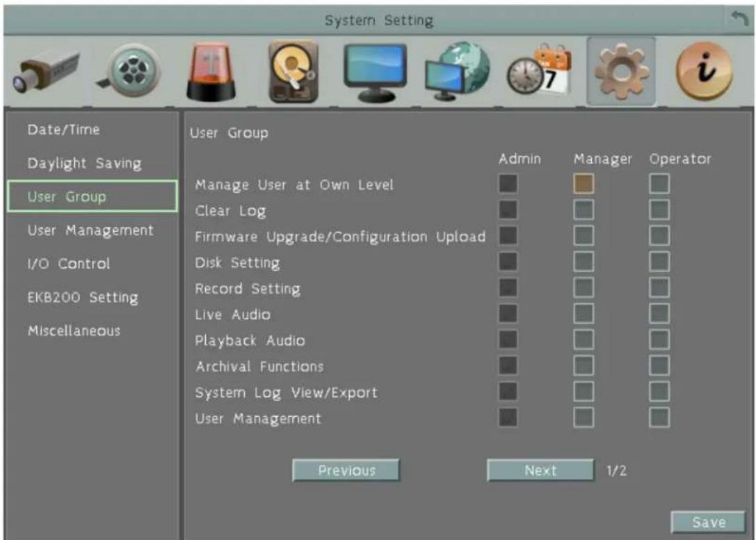
Task: Open EKB200 Setting in the sidebar
Action: coord(83,298)
